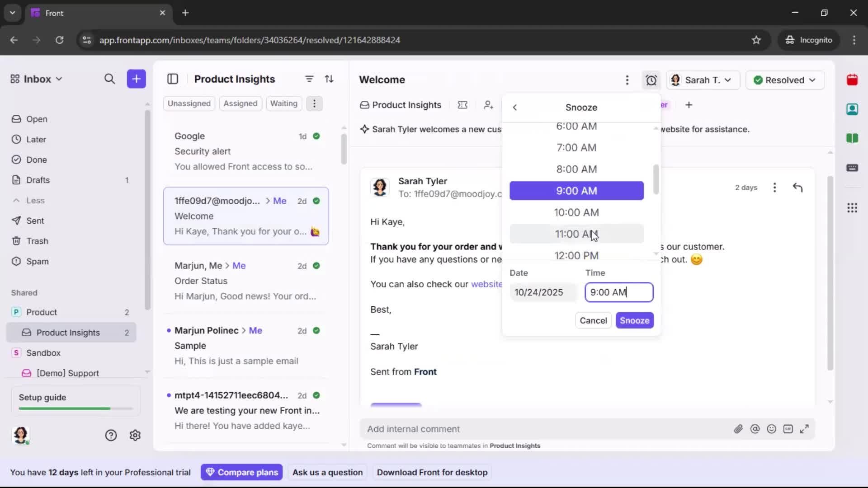868x488 pixels.
Task: Open the Resolved status dropdown
Action: (785, 80)
